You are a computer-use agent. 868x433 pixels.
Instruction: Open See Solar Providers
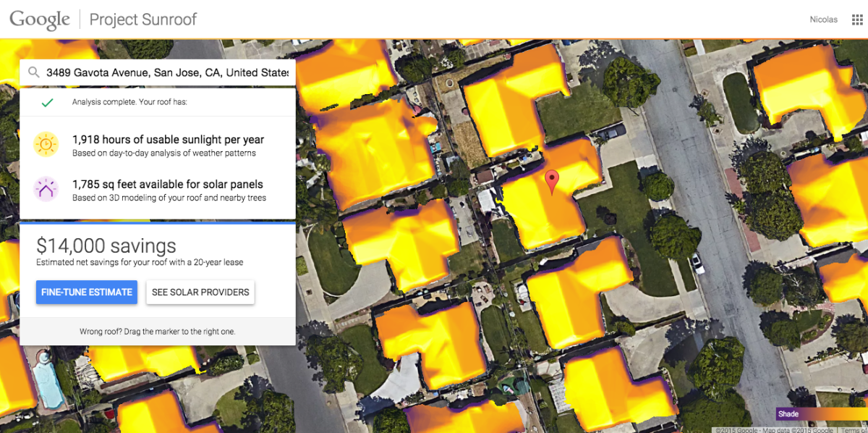tap(200, 293)
